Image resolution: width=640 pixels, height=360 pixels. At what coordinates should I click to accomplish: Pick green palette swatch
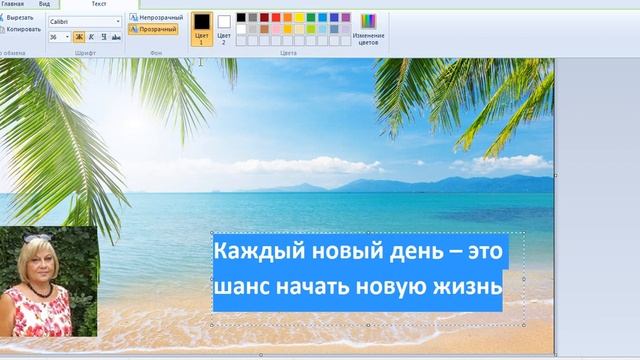pos(311,18)
